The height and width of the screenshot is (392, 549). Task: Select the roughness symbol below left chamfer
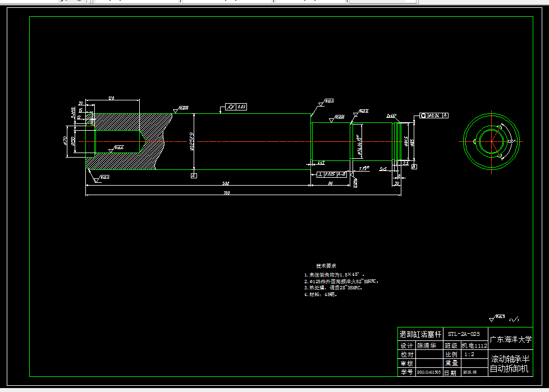click(x=101, y=179)
